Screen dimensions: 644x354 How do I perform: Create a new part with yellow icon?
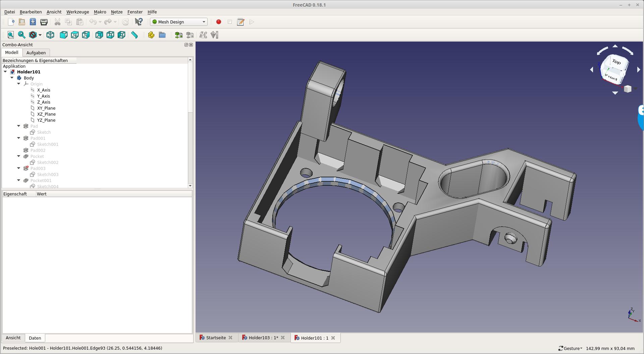coord(151,35)
